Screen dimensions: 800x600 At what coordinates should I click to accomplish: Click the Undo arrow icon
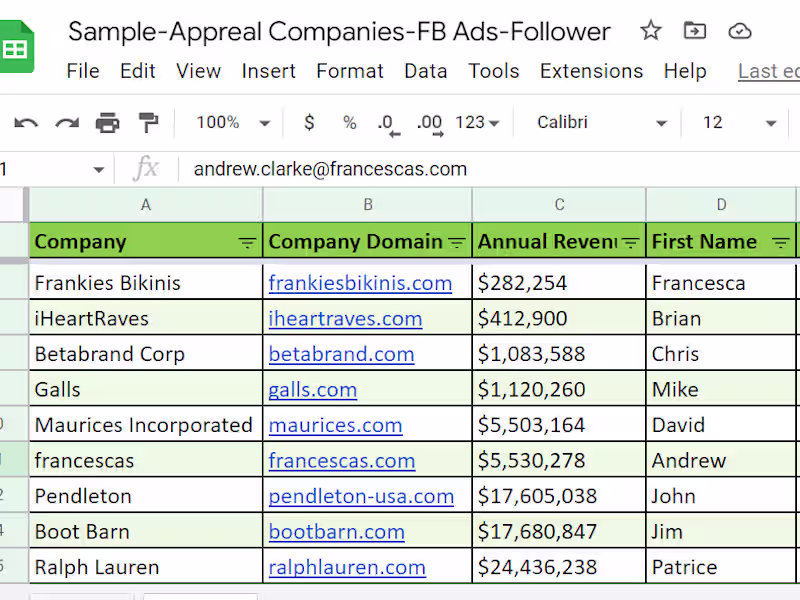tap(26, 123)
